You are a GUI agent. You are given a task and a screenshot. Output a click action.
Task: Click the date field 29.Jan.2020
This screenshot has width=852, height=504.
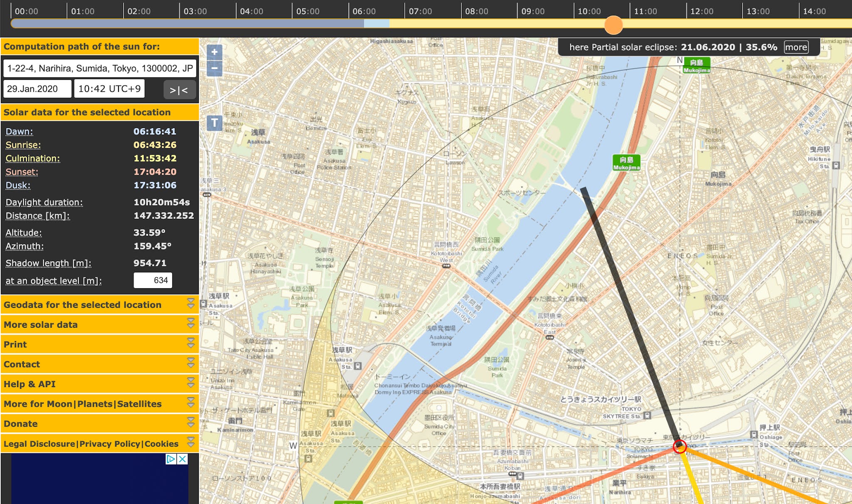(37, 89)
